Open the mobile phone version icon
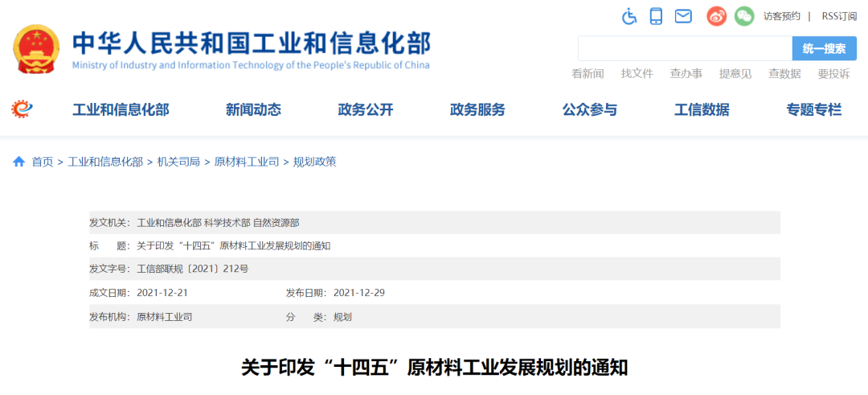This screenshot has width=868, height=395. pos(656,16)
